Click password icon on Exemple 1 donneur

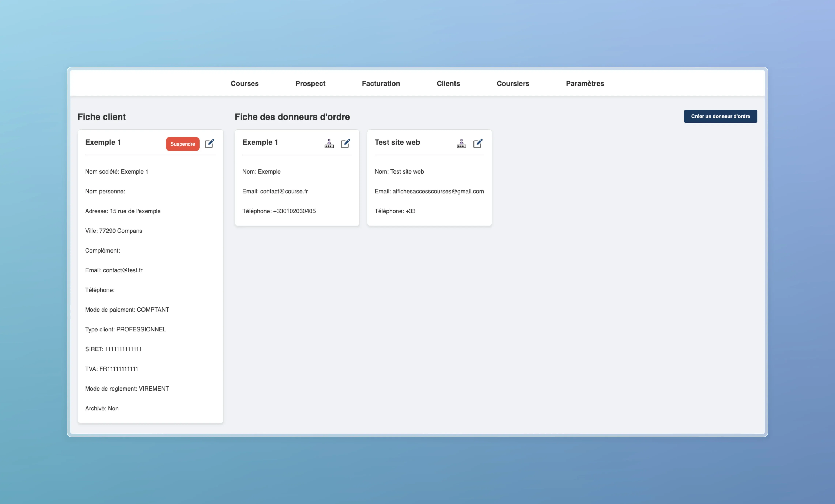[329, 144]
